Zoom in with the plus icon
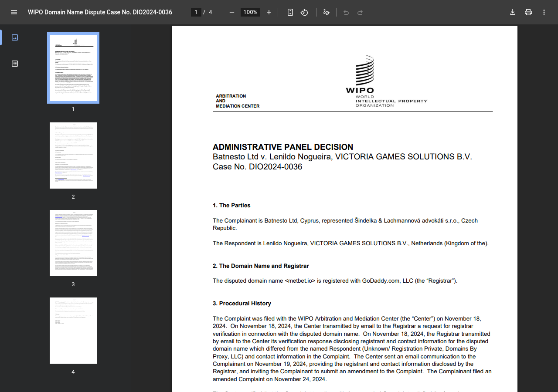 coord(269,12)
